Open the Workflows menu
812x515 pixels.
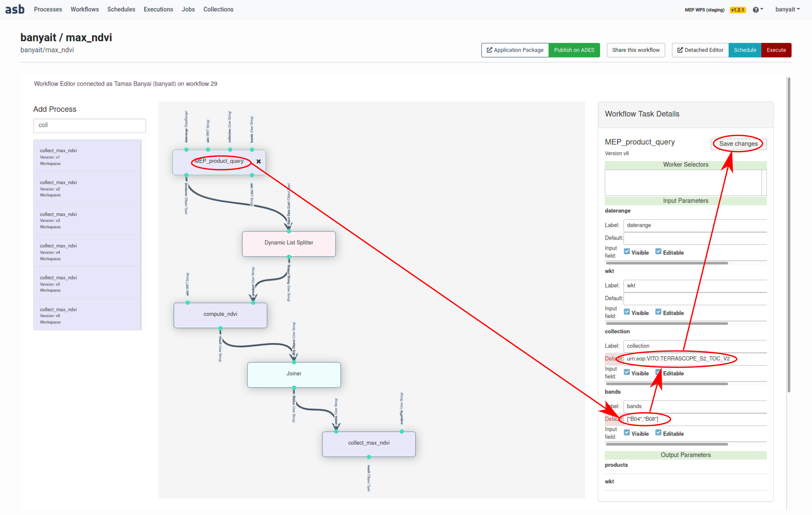(85, 9)
